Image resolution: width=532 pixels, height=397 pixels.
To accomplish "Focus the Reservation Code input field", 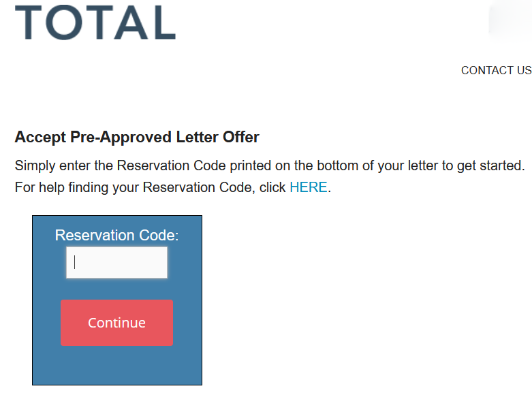I will [116, 263].
